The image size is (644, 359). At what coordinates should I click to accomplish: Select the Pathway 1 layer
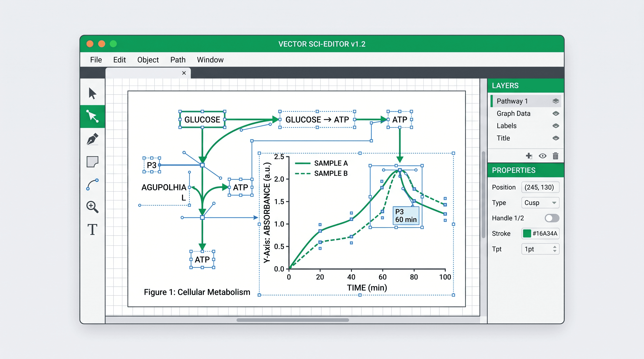526,101
